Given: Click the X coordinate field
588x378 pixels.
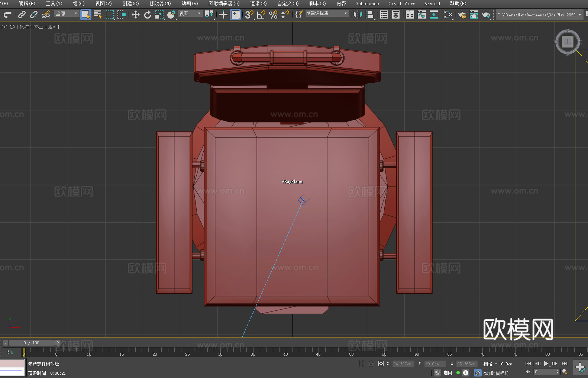Looking at the screenshot, I should coord(403,364).
